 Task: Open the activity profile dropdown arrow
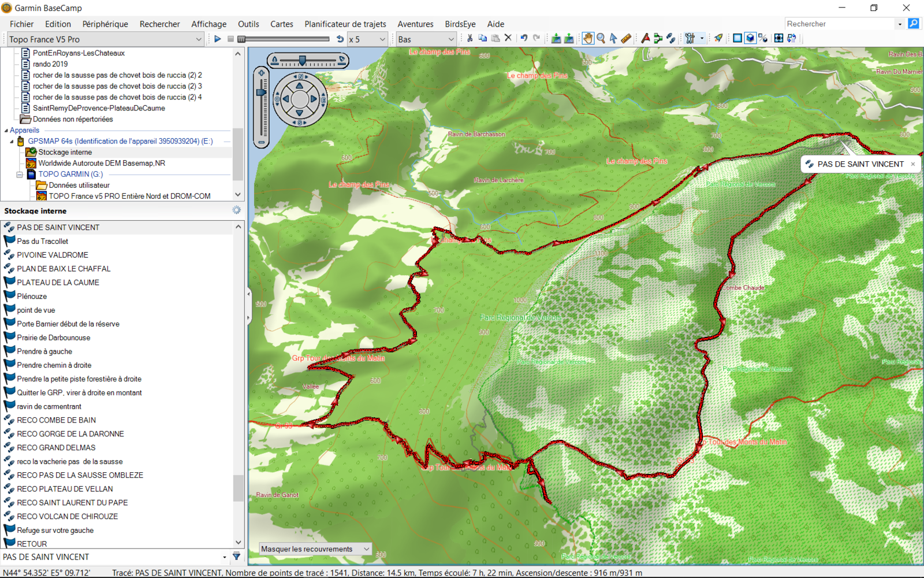pos(702,38)
